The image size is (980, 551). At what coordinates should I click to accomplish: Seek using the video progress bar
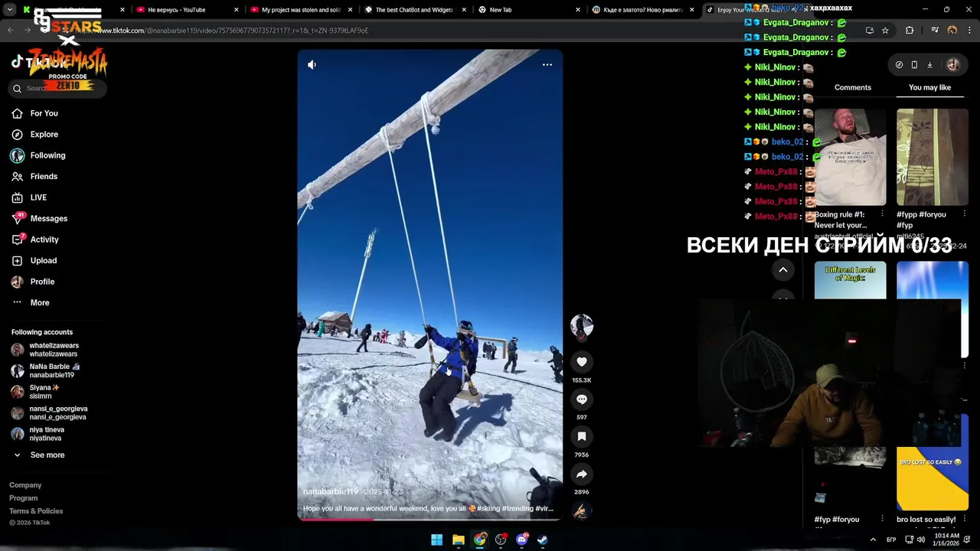(430, 519)
